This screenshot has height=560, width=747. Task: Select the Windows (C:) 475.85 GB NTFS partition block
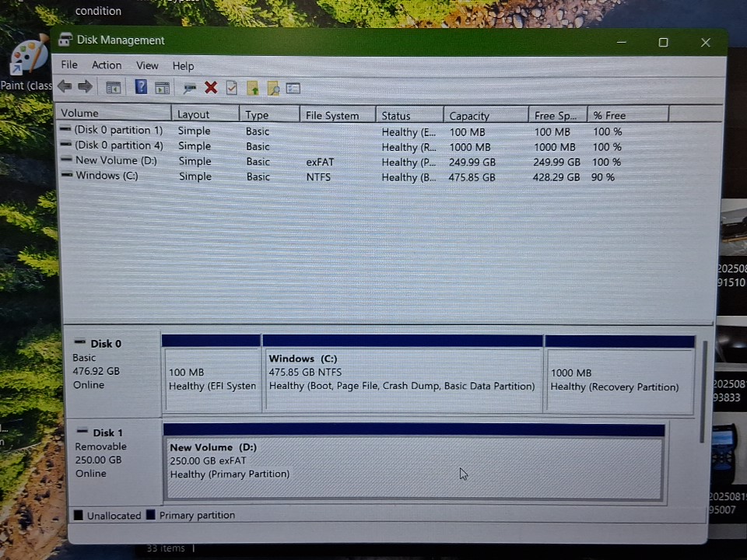[402, 374]
